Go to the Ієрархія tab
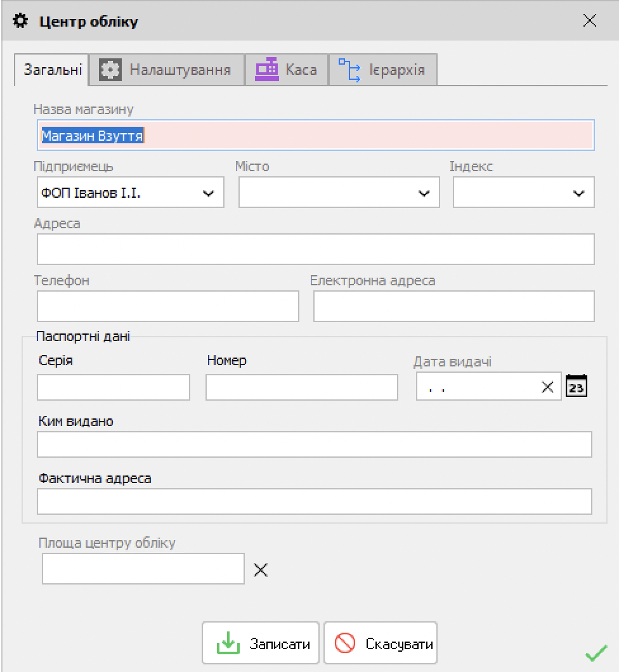The image size is (619, 672). 382,70
